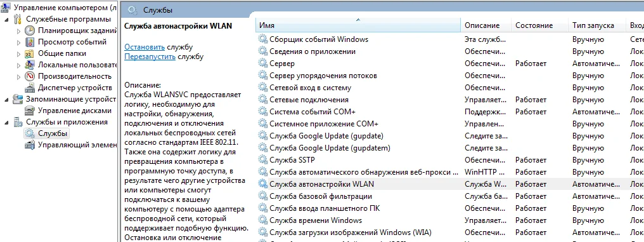Expand the Общие папки node

tap(19, 54)
